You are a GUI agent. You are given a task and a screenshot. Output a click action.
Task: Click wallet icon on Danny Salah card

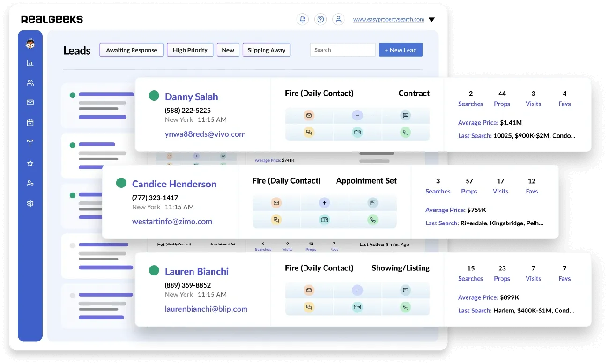click(357, 133)
